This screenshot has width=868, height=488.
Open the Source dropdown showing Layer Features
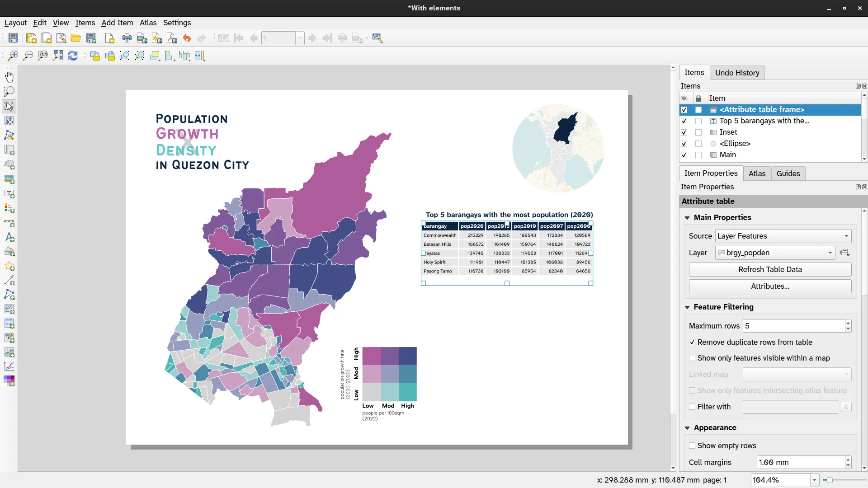click(x=783, y=236)
